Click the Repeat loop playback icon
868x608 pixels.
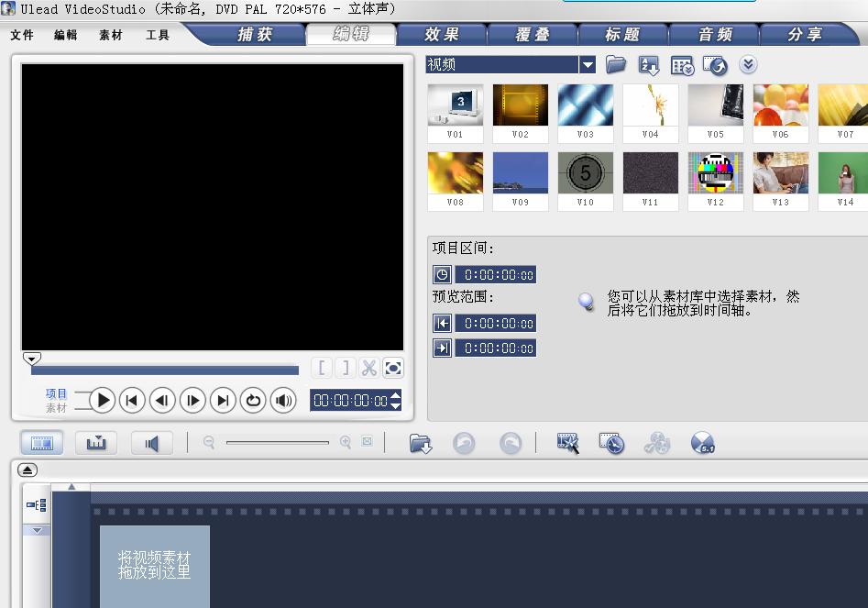[253, 400]
